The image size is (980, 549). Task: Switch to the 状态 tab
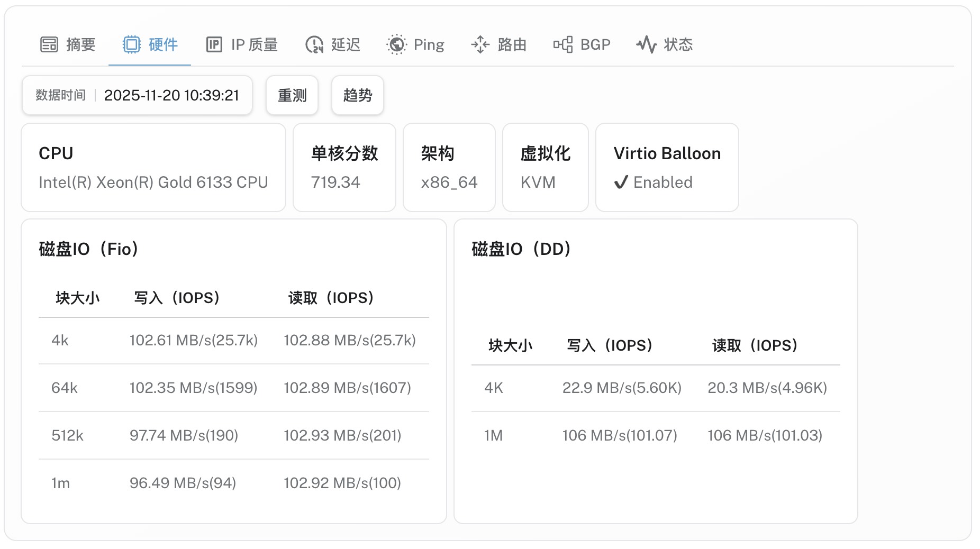click(665, 44)
